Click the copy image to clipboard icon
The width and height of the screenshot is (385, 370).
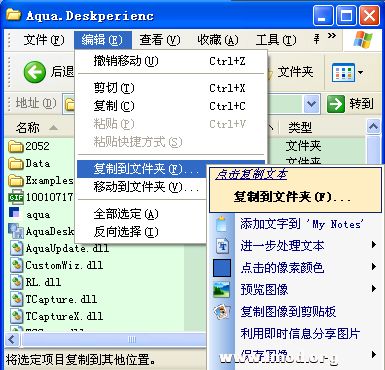[x=222, y=312]
